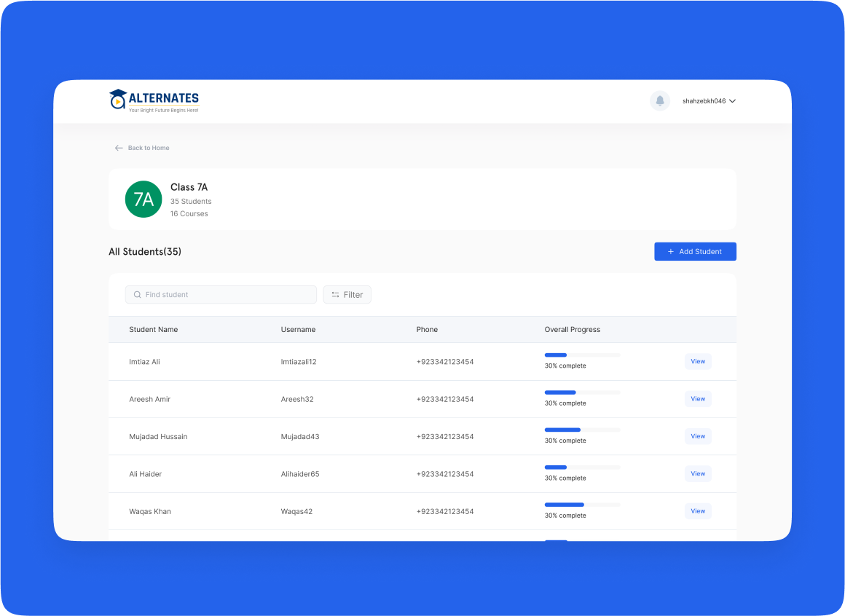This screenshot has height=616, width=845.
Task: Click the green 7A class avatar
Action: click(x=144, y=200)
